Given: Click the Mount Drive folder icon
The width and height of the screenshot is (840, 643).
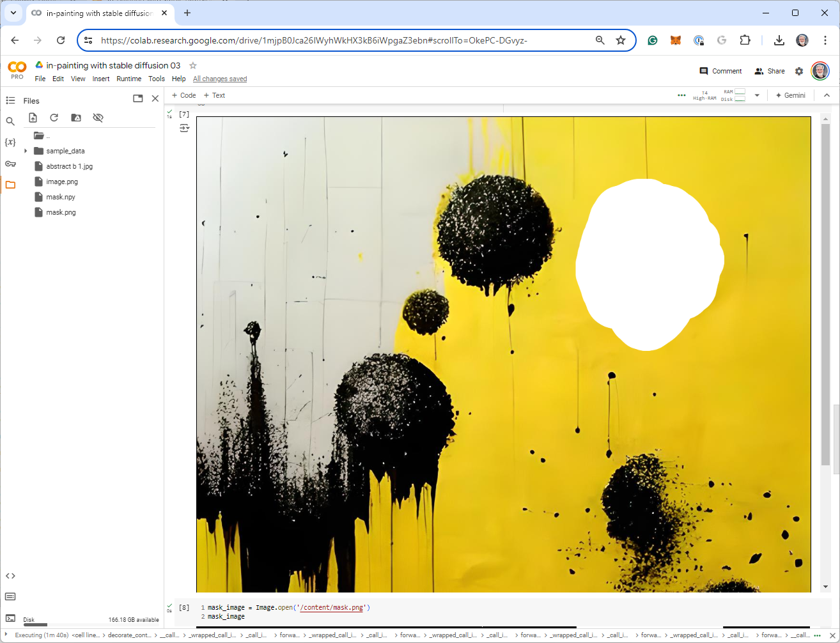Looking at the screenshot, I should coord(76,118).
